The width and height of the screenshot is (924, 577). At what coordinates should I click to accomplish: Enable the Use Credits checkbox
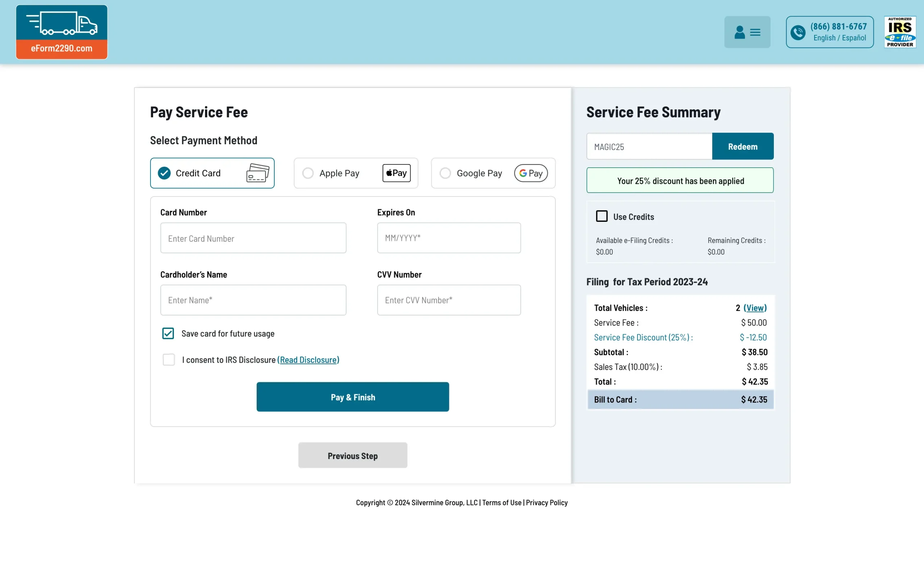602,216
